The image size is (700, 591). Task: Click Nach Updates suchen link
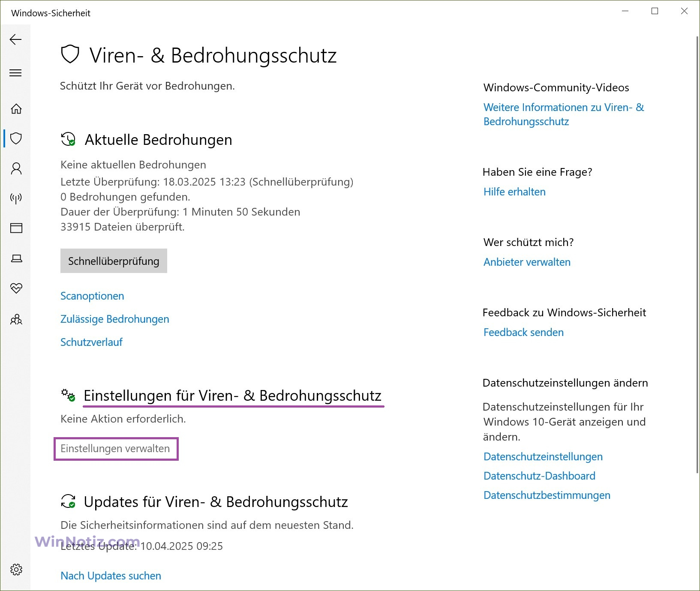click(111, 576)
